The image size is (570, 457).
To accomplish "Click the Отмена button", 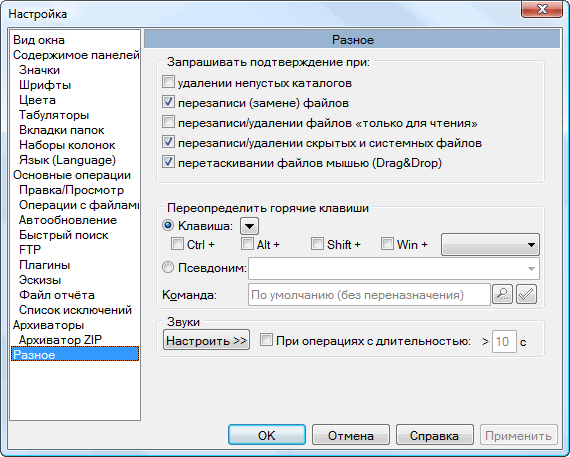I will [350, 435].
